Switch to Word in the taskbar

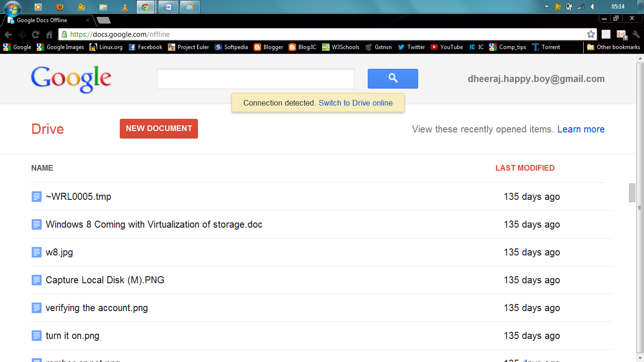168,7
